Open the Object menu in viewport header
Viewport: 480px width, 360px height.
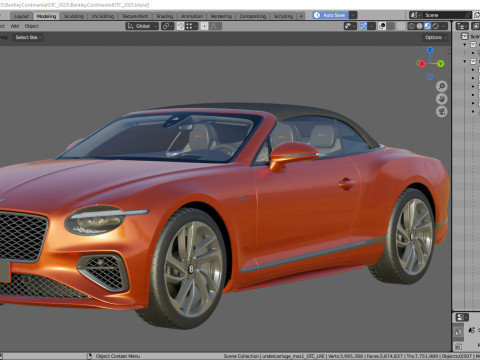(x=32, y=26)
